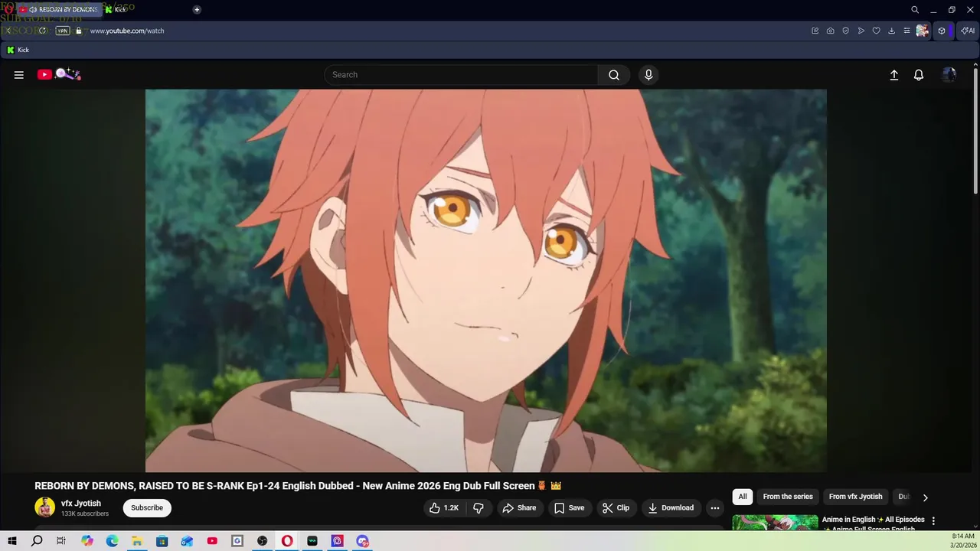Open the vfx Jyotish channel name link
The height and width of the screenshot is (551, 980).
pos(81,504)
